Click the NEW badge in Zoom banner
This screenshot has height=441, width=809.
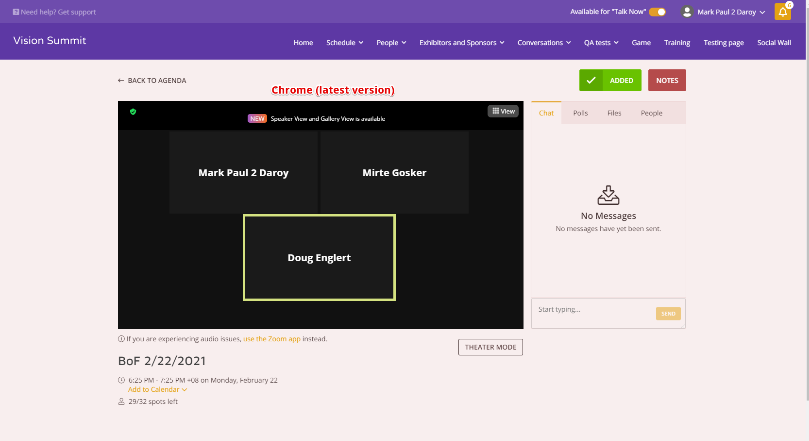(257, 118)
